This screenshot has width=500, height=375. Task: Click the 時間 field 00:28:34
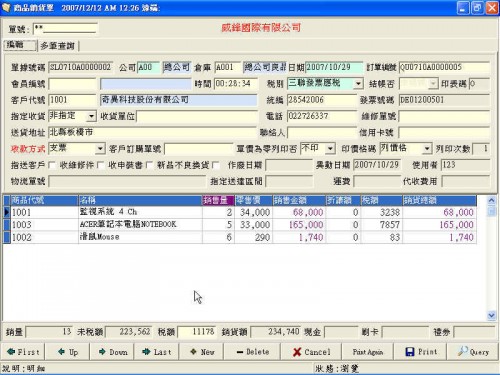click(x=236, y=83)
